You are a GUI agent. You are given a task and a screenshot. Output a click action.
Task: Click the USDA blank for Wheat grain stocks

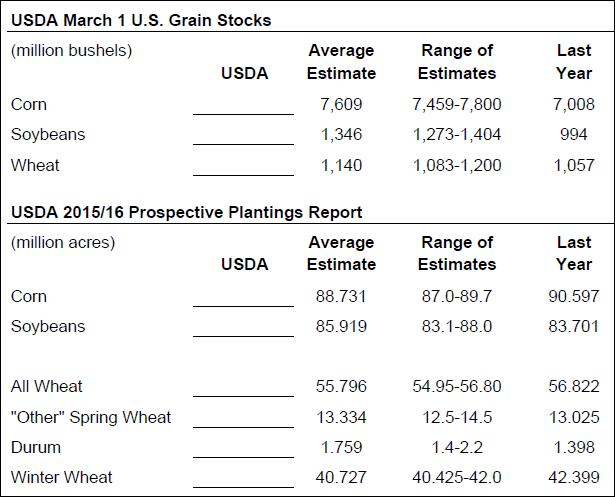coord(243,168)
